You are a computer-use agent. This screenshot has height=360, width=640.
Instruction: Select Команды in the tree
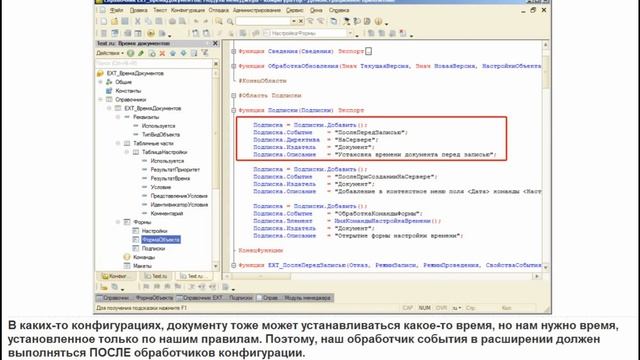point(144,257)
